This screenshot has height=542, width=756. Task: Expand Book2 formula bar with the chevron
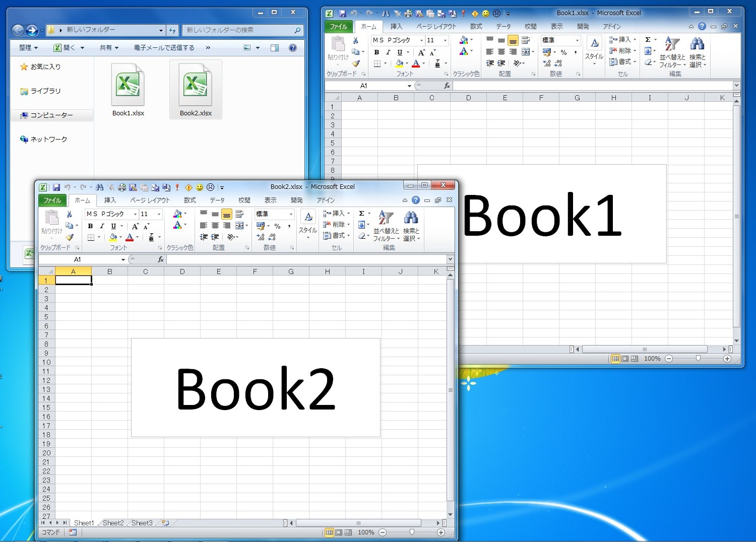pyautogui.click(x=450, y=259)
